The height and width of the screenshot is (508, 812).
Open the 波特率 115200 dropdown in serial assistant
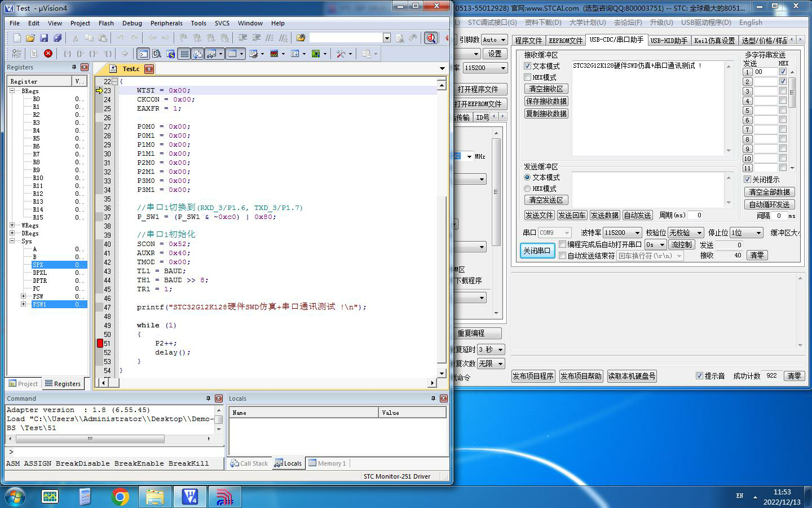(x=637, y=233)
